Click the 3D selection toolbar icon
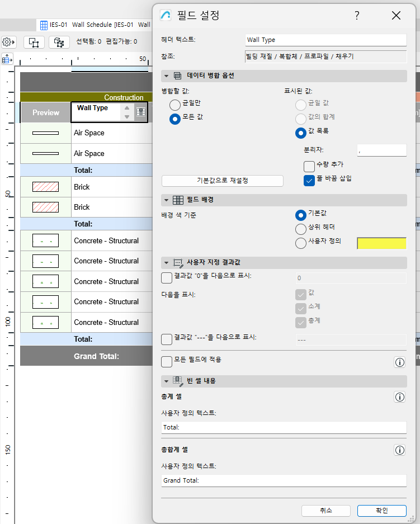 tap(59, 42)
